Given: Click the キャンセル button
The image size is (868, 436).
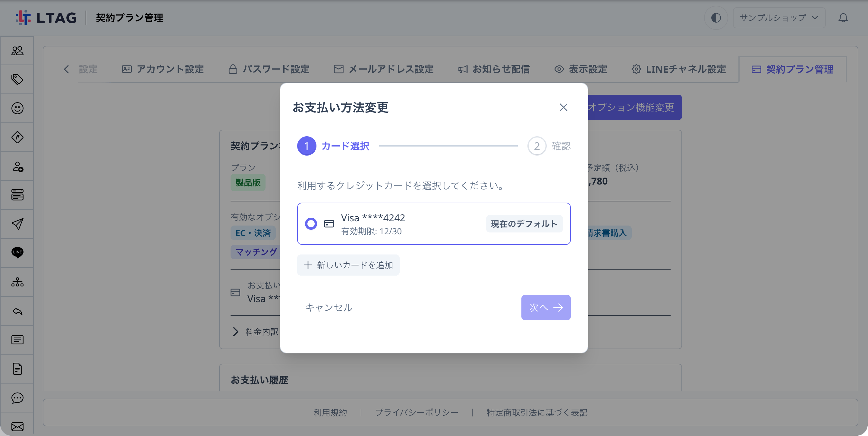Looking at the screenshot, I should tap(329, 308).
